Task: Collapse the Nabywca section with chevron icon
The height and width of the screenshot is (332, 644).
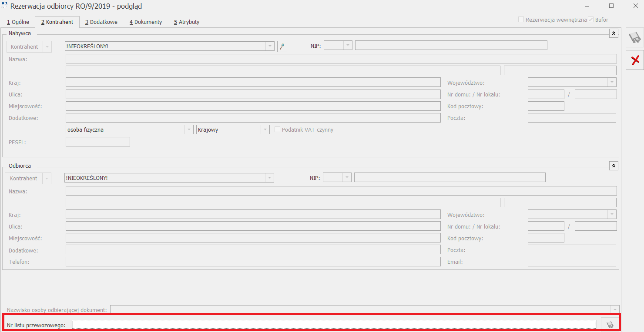Action: tap(614, 33)
